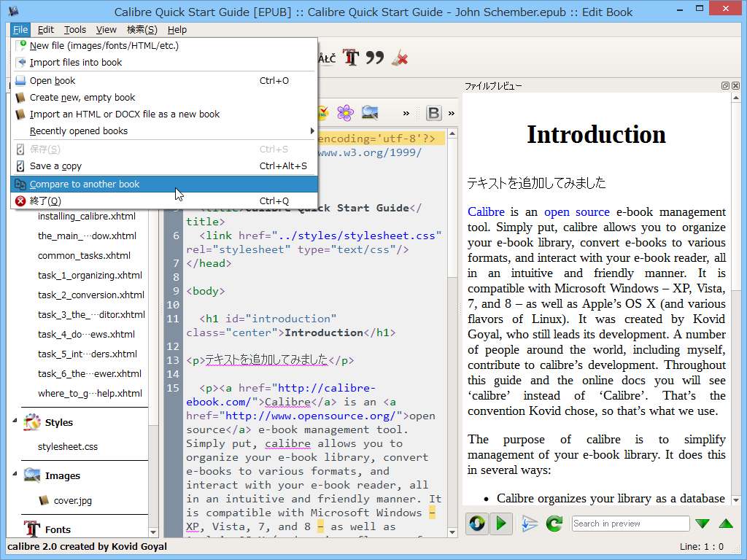Open the Edit menu
747x560 pixels.
46,29
